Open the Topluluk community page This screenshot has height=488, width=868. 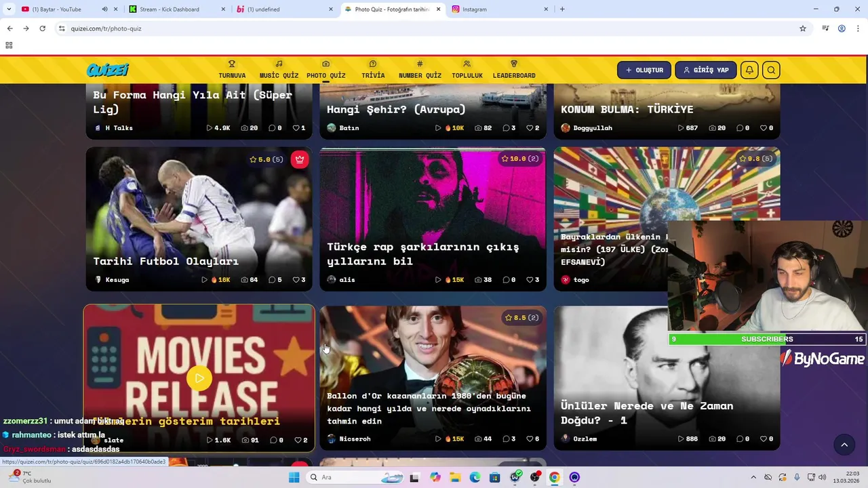[467, 70]
